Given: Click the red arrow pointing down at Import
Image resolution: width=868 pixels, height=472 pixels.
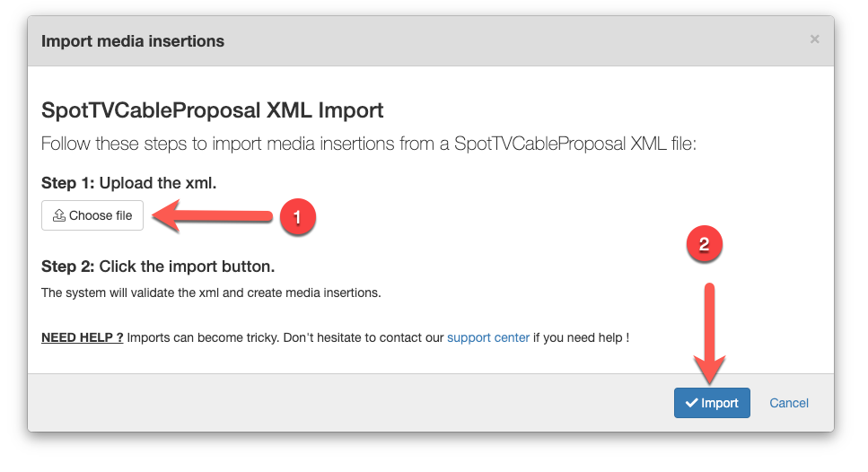Looking at the screenshot, I should click(x=710, y=332).
